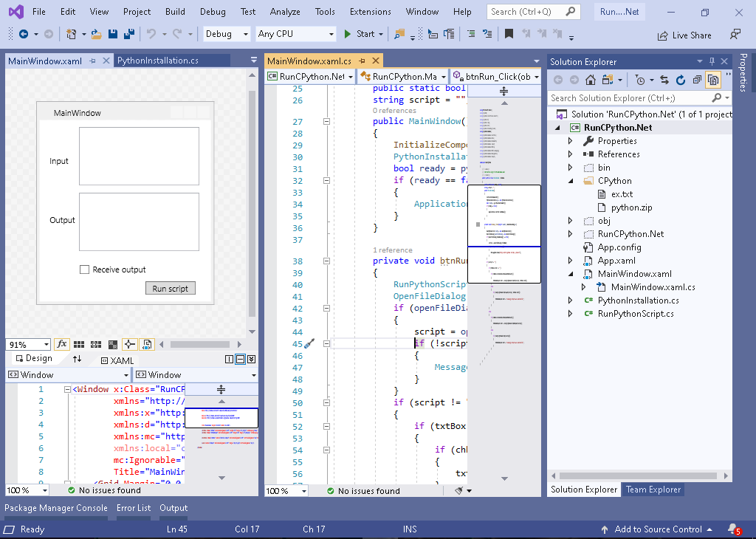Screen dimensions: 756x539
Task: Toggle the Bookmark icon in toolbar
Action: (509, 34)
